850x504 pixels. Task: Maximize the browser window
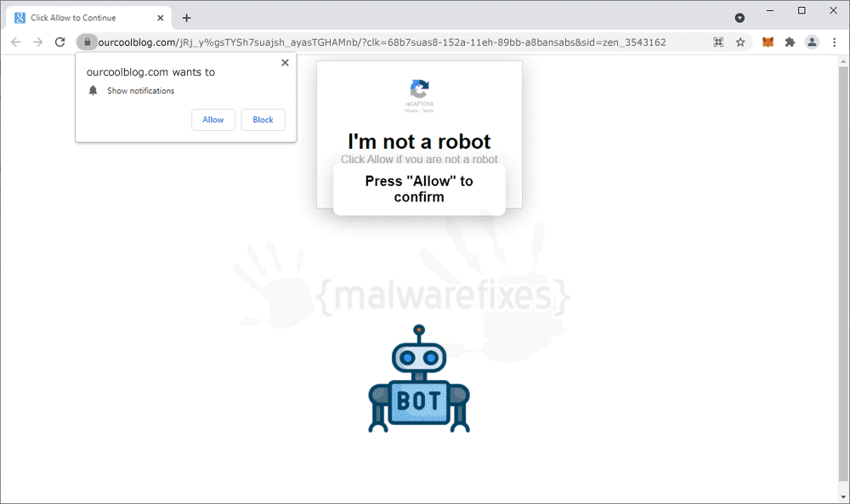tap(802, 10)
